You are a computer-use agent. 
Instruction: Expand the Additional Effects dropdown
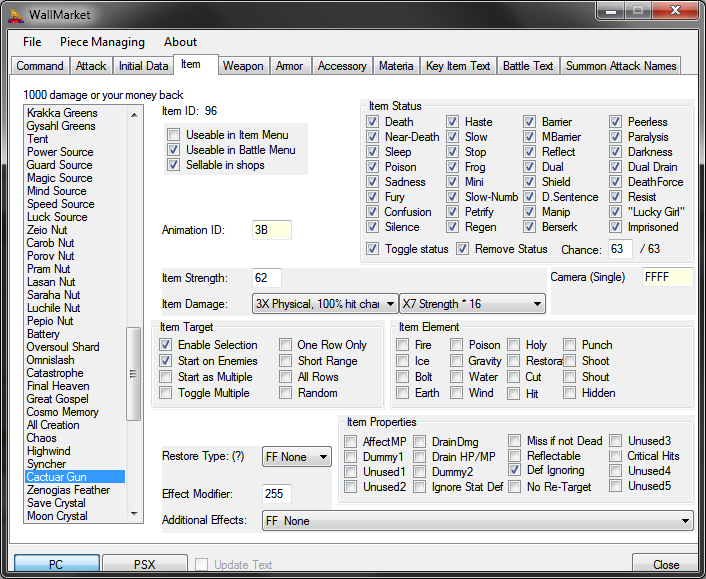click(x=477, y=521)
